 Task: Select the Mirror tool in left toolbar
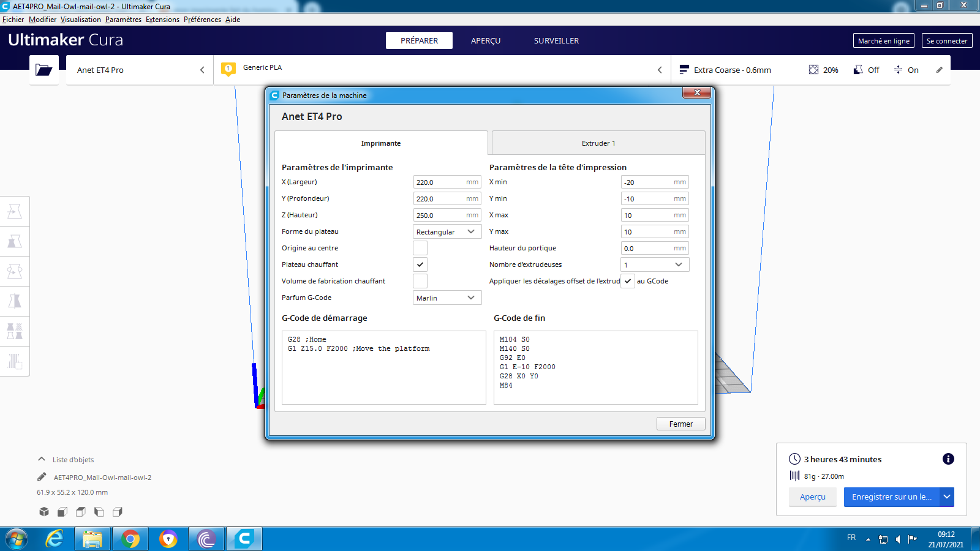[15, 301]
